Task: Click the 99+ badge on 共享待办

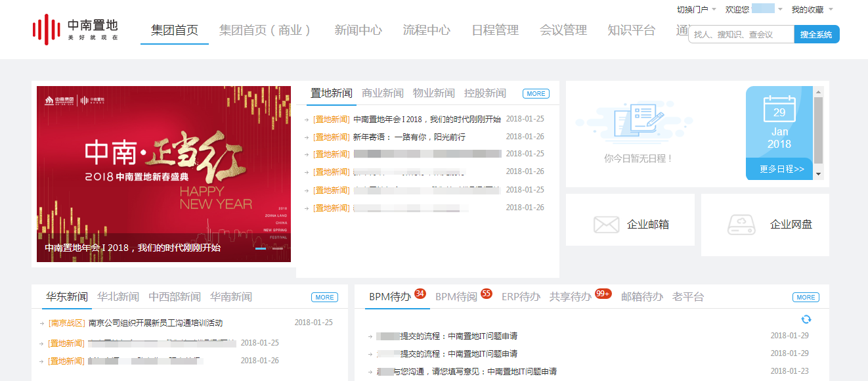Action: click(603, 293)
